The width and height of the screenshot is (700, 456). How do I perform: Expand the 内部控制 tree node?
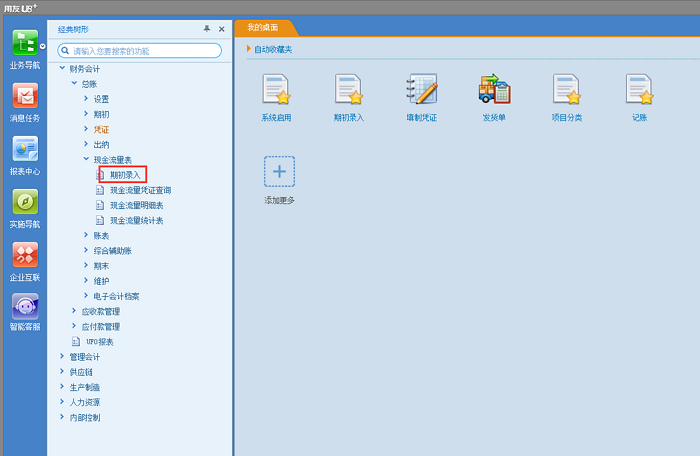pyautogui.click(x=62, y=418)
